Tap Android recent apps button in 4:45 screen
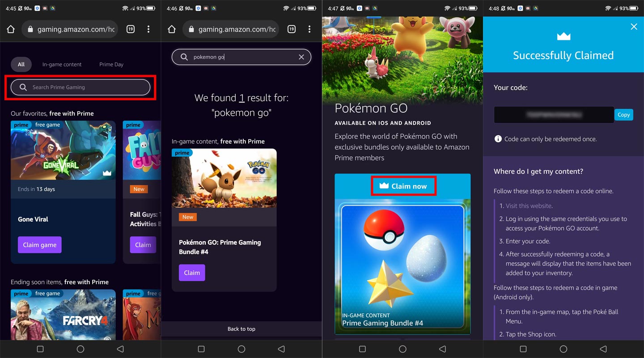 40,349
